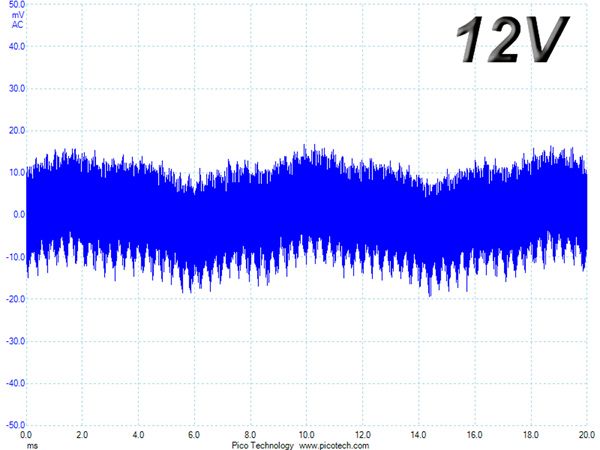This screenshot has width=600, height=450.
Task: Click the -20.0 mV voltage axis label
Action: [x=15, y=298]
